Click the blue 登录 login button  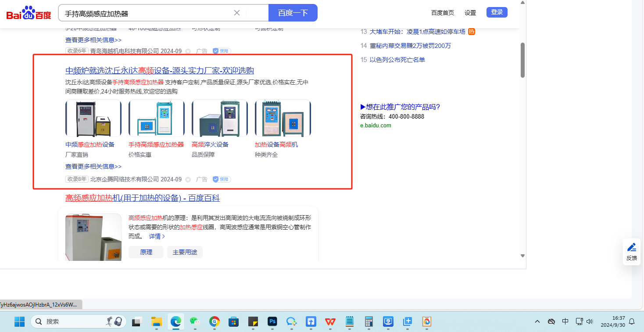(497, 12)
